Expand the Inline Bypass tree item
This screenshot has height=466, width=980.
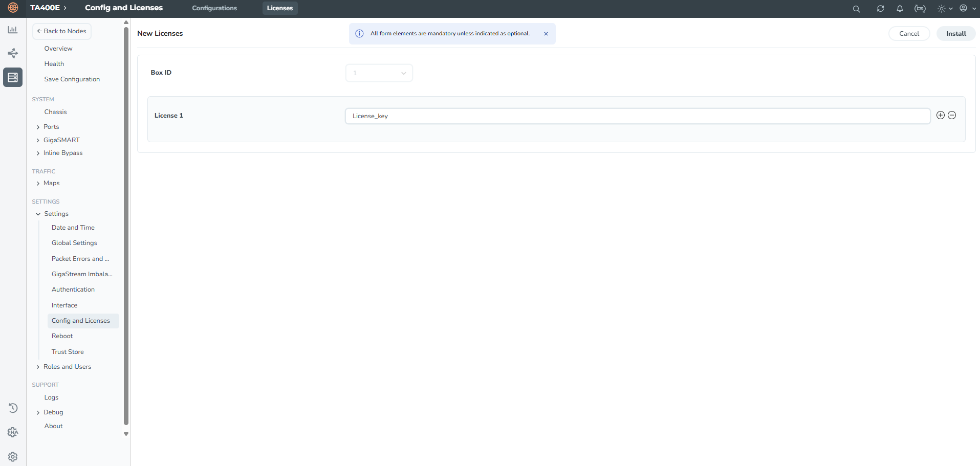click(x=38, y=153)
